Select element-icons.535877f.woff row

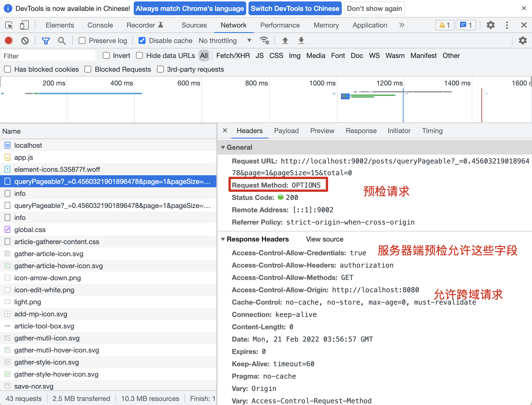[x=108, y=170]
